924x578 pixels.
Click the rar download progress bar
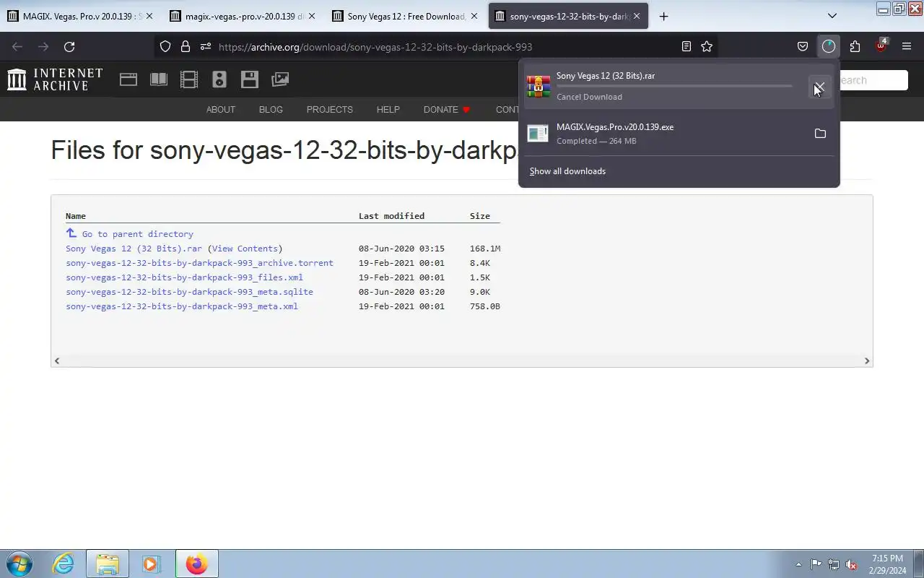[x=674, y=86]
